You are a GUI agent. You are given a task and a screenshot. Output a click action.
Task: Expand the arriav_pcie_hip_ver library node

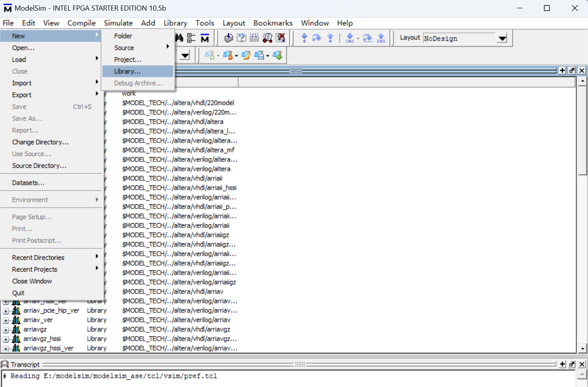click(6, 311)
